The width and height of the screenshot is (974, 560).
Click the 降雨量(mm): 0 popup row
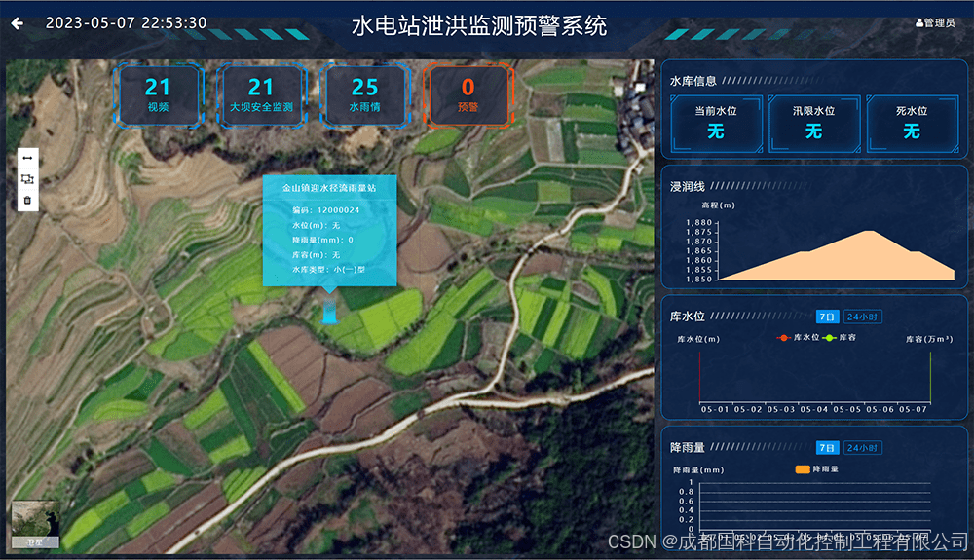pos(323,240)
